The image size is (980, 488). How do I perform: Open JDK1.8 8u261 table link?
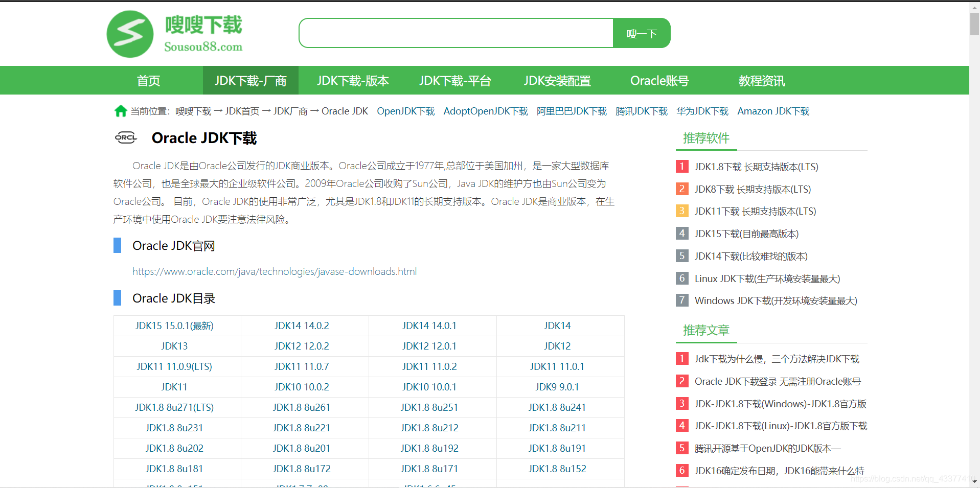[302, 407]
